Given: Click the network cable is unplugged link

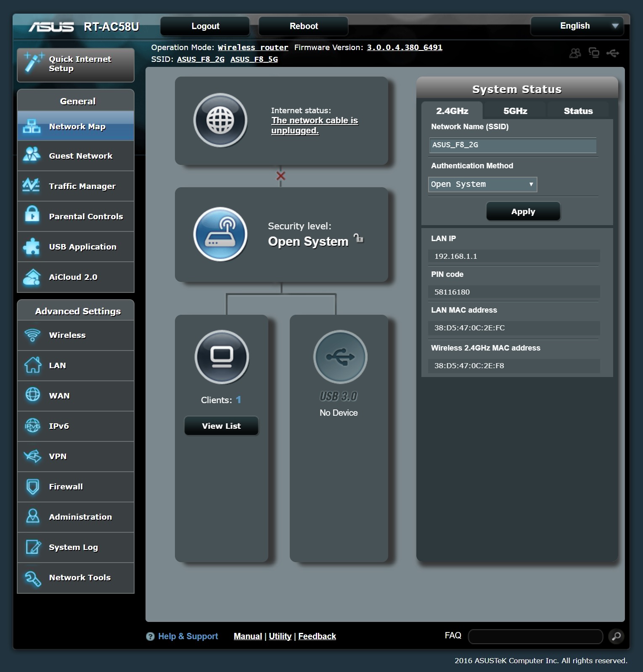Looking at the screenshot, I should pos(315,125).
